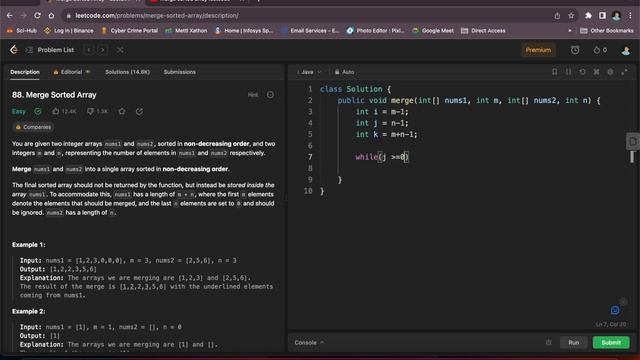Screen dimensions: 640x360
Task: Pick a random problem with shuffle icon
Action: [x=120, y=50]
